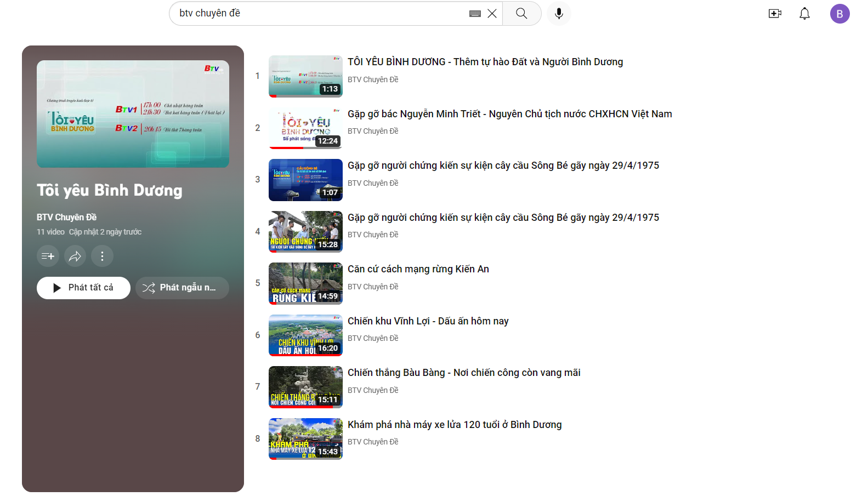Click channel name under video 4

coord(373,235)
